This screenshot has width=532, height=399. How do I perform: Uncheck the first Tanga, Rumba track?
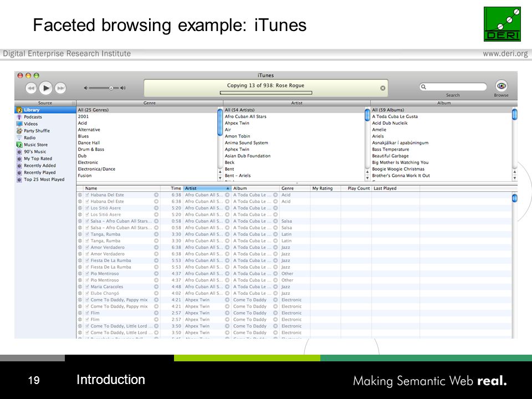point(87,234)
